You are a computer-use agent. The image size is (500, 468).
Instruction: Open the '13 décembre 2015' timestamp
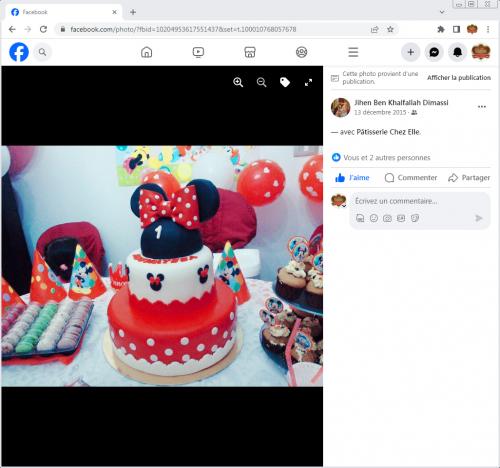pyautogui.click(x=380, y=112)
